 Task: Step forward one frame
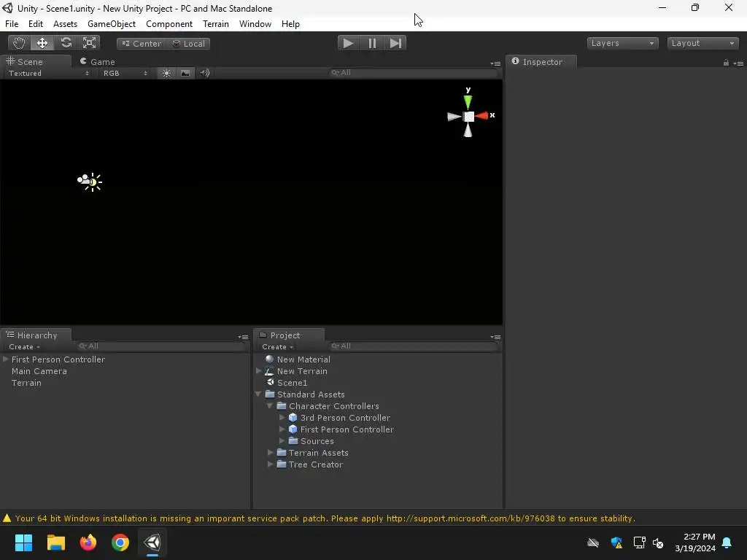pos(395,43)
